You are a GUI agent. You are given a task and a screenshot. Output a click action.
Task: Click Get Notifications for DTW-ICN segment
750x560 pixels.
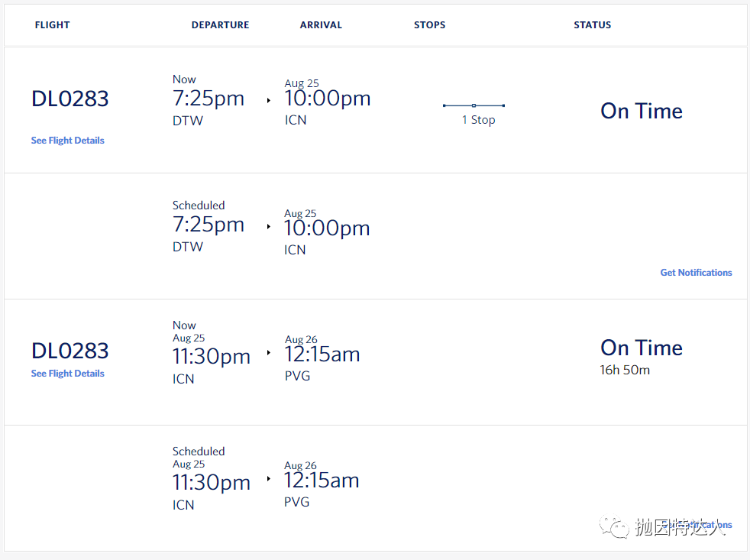[x=696, y=272]
